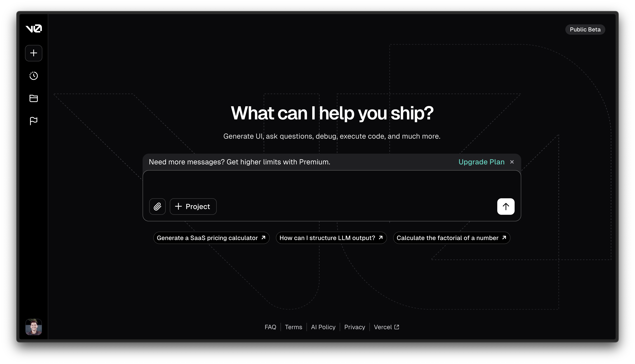This screenshot has height=364, width=635.
Task: Select 'How can I structure LLM output?' suggestion
Action: [x=331, y=238]
